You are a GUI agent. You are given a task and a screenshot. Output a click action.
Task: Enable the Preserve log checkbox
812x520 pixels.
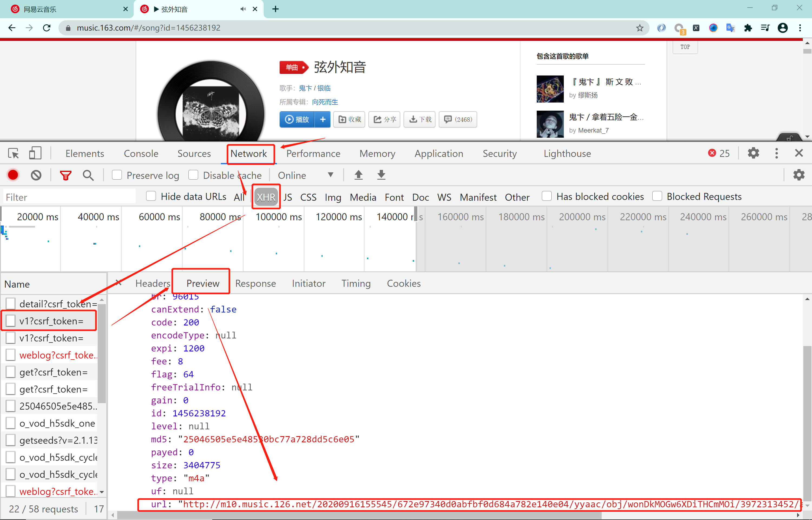coord(117,175)
